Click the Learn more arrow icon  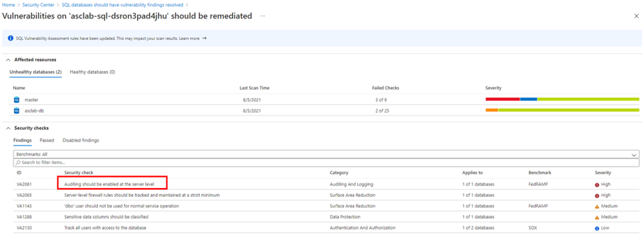tap(204, 38)
